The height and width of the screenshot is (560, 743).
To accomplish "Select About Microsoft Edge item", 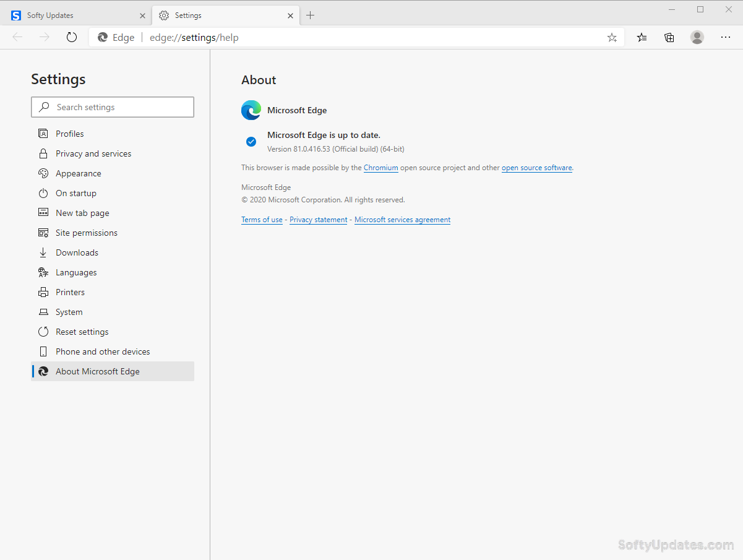I will tap(113, 371).
